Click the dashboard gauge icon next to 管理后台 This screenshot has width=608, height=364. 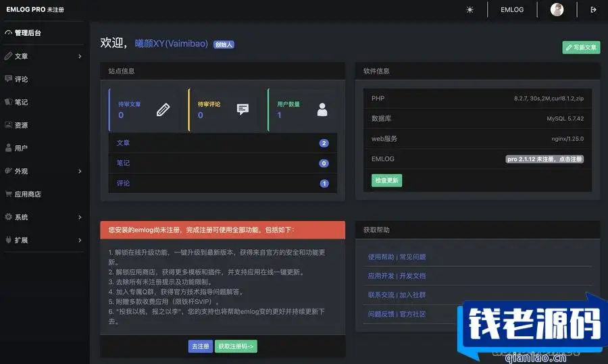(x=8, y=33)
